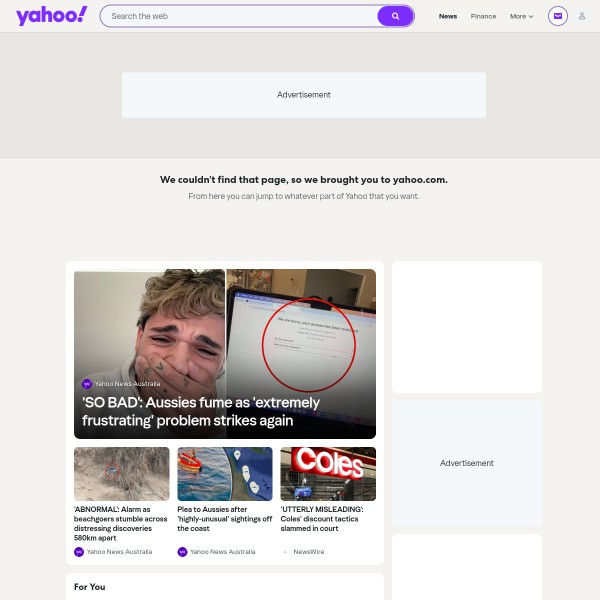Viewport: 600px width, 600px height.
Task: Click the NewsWire source icon
Action: click(x=285, y=552)
